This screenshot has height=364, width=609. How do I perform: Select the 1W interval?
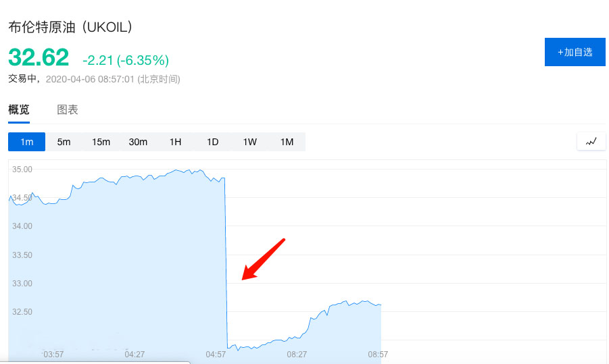249,142
